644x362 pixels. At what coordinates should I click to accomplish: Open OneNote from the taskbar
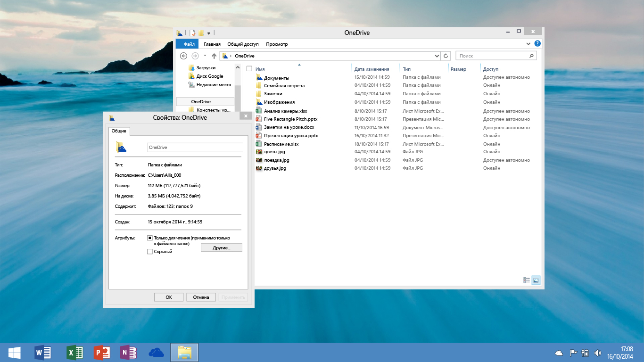click(x=128, y=352)
